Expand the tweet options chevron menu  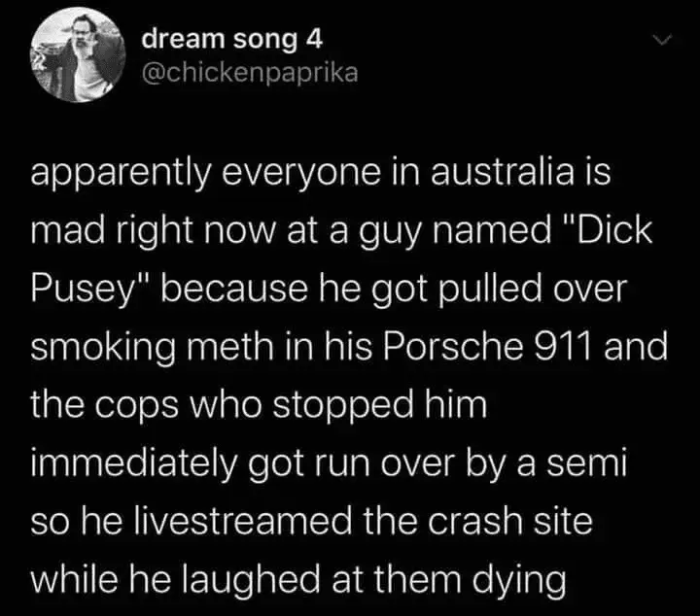pyautogui.click(x=662, y=41)
